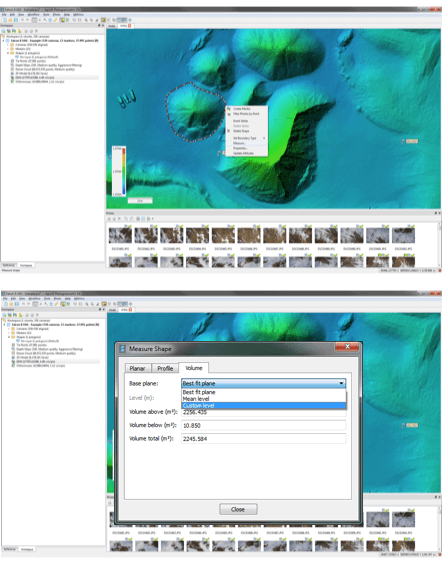Click Open folder icon in context-menu window toolbar

10,20
